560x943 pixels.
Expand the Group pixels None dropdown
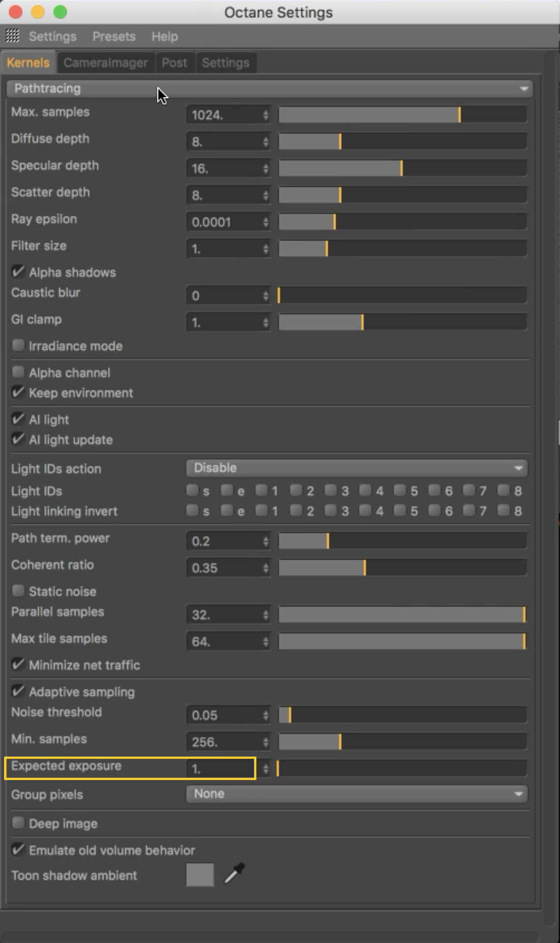coord(357,794)
